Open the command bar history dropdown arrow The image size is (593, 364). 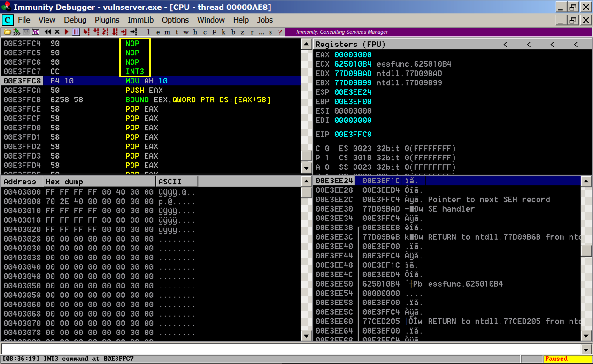(x=585, y=349)
